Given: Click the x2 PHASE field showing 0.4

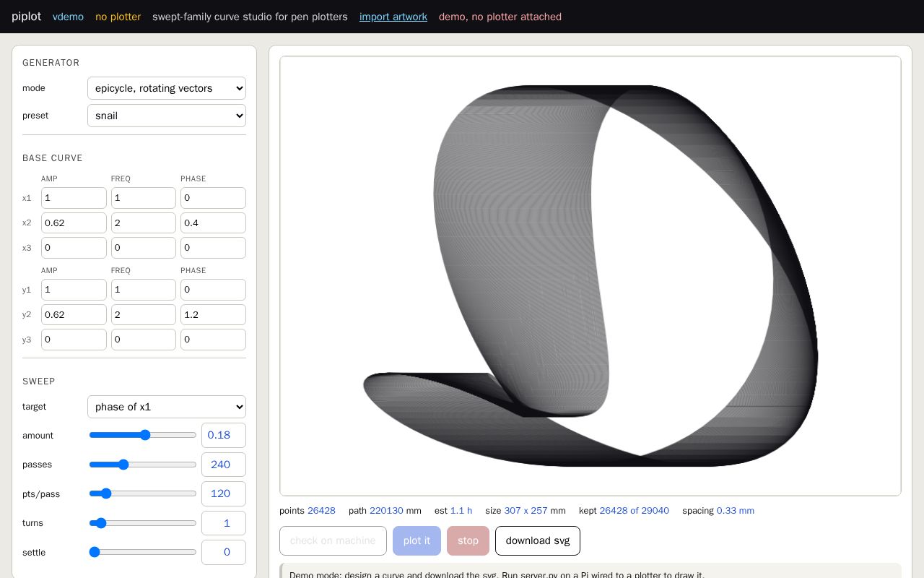Looking at the screenshot, I should point(213,223).
